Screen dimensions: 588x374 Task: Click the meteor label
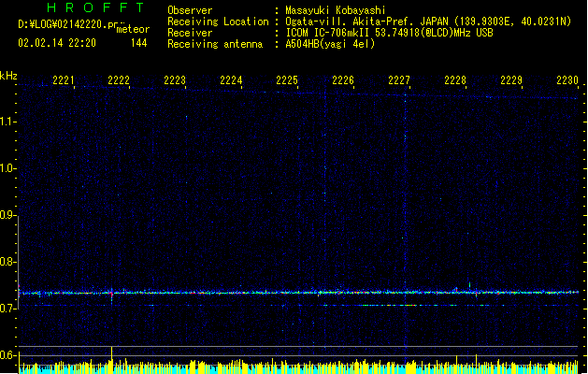[133, 29]
